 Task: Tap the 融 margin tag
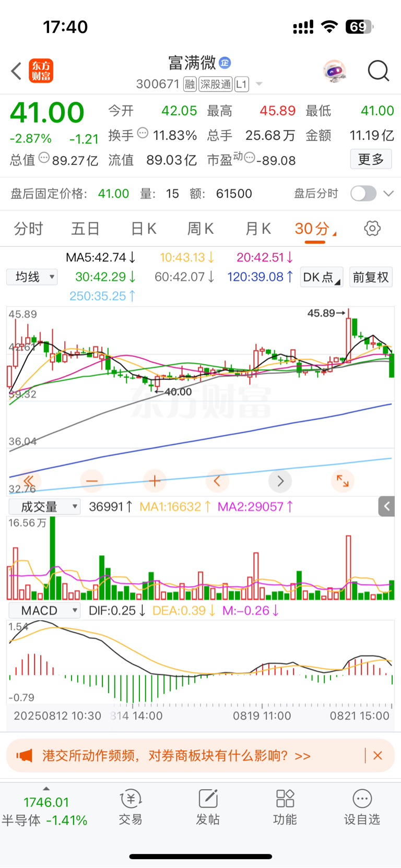tap(190, 85)
